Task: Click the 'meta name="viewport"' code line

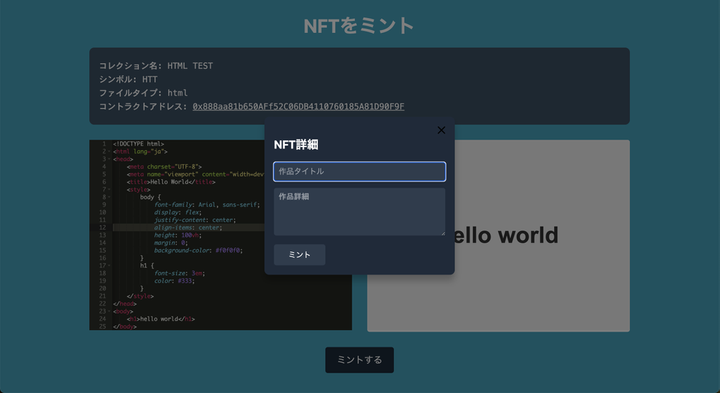Action: point(195,174)
